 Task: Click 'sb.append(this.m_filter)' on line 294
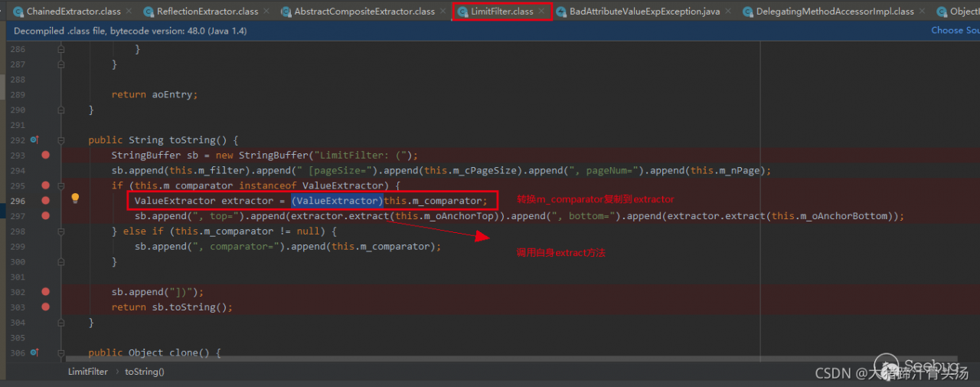(x=181, y=170)
